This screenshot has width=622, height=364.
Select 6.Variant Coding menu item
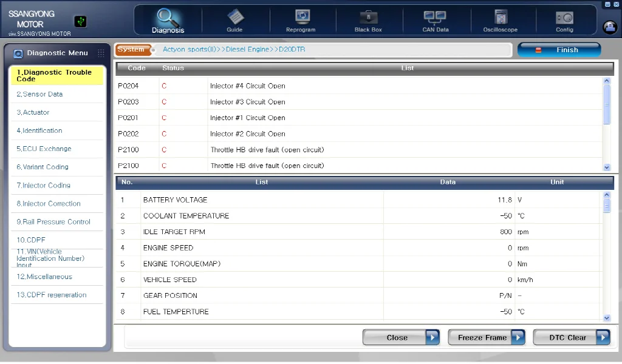(57, 167)
